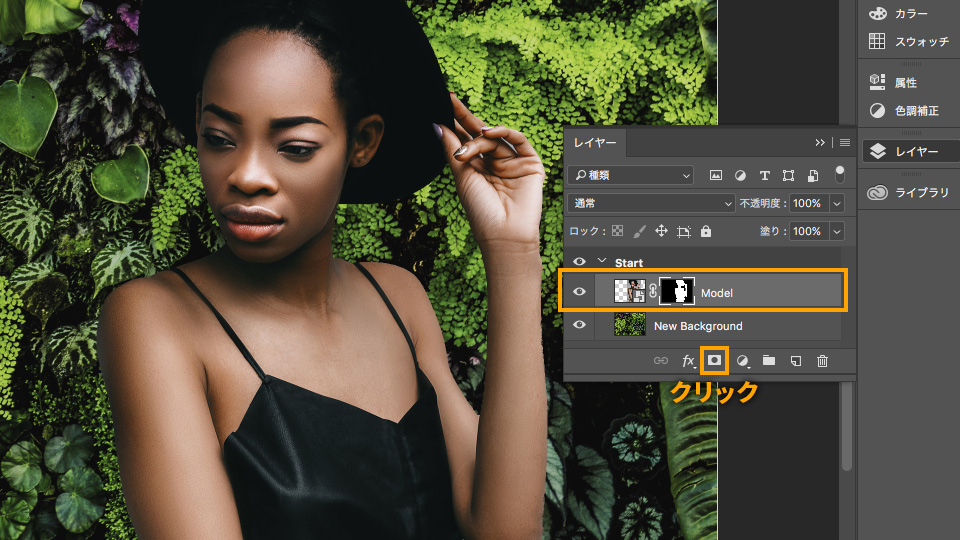Delete layer using the trash icon
Image resolution: width=960 pixels, height=540 pixels.
click(x=822, y=360)
